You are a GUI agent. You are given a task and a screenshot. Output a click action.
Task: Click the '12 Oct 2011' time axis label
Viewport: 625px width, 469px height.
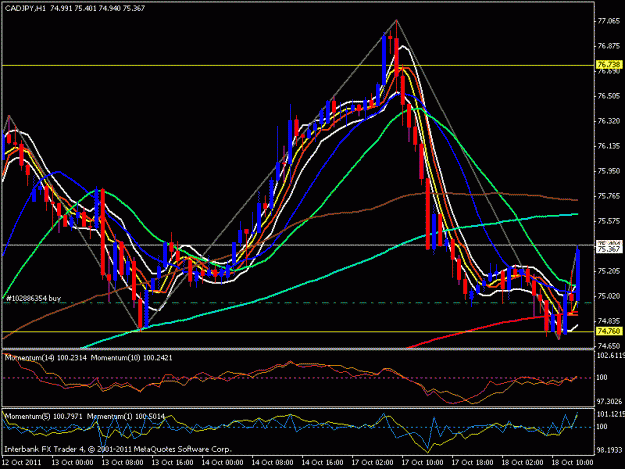click(x=22, y=463)
